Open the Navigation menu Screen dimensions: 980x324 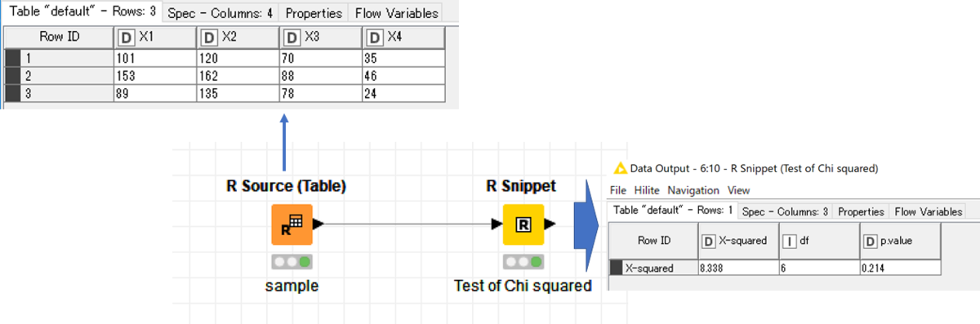click(693, 190)
